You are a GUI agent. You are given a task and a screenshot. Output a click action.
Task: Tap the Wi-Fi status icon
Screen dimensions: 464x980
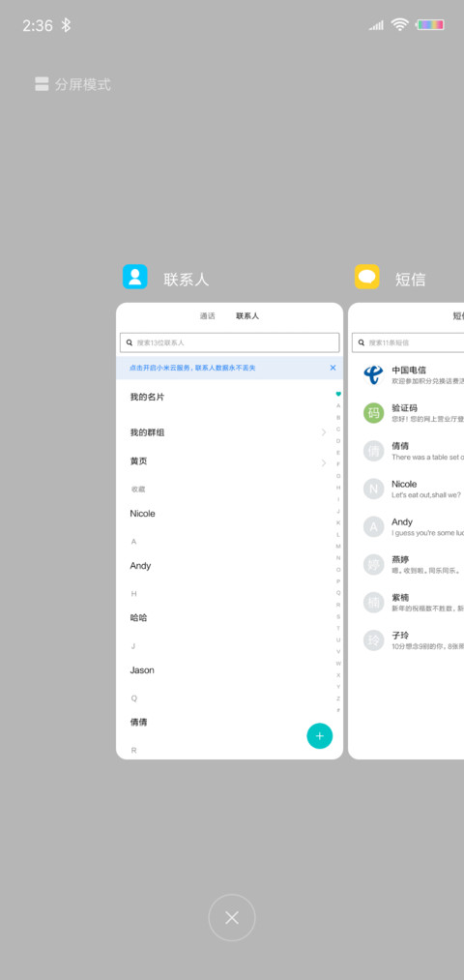[399, 24]
